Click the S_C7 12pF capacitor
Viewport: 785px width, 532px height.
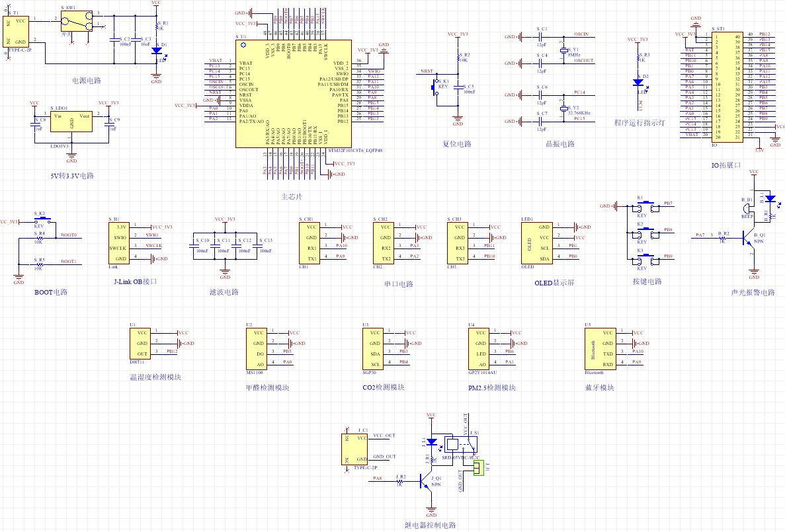(x=541, y=121)
